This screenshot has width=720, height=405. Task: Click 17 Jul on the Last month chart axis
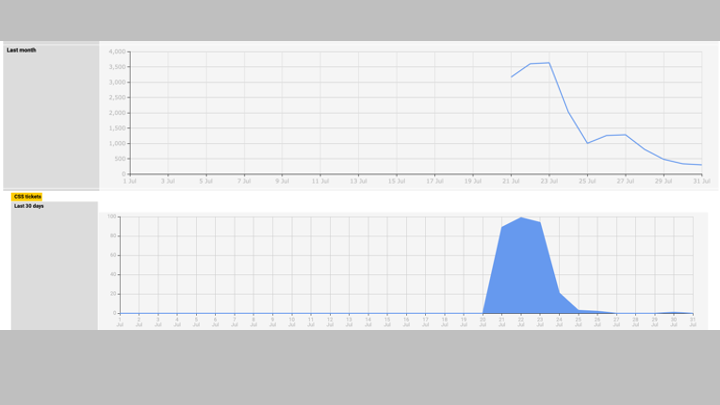pyautogui.click(x=435, y=181)
